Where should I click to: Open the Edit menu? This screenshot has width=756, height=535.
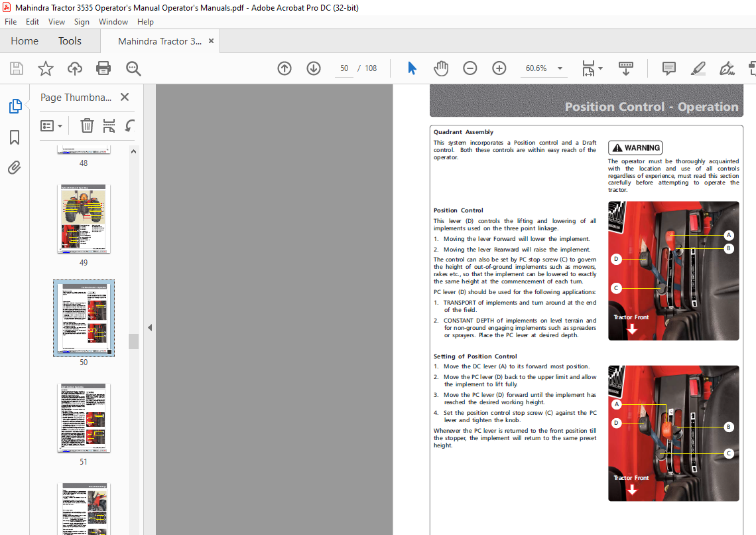[32, 22]
